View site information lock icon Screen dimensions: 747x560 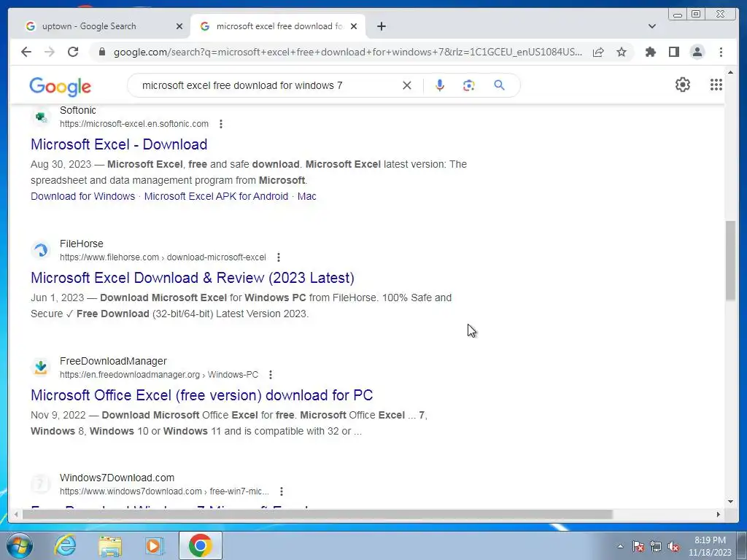pos(102,52)
